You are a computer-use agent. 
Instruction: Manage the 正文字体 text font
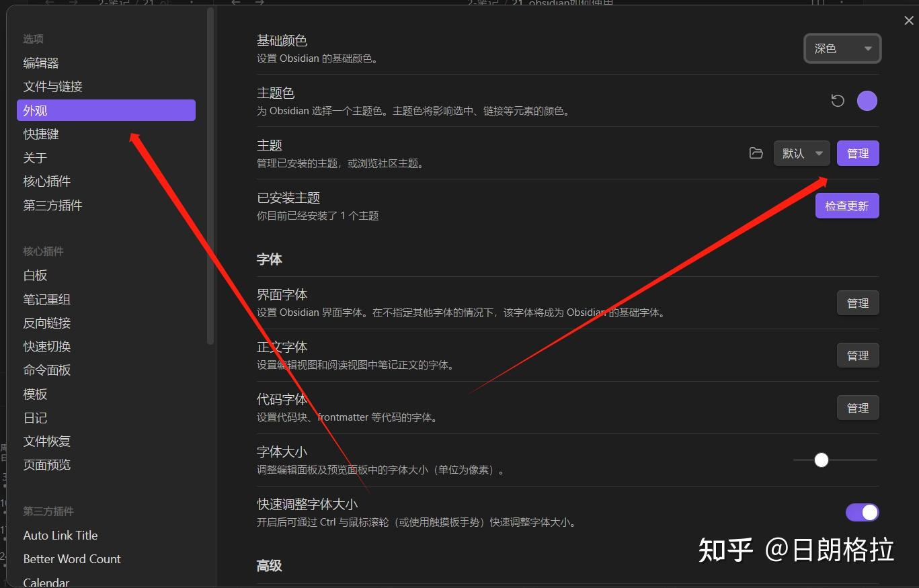point(858,355)
